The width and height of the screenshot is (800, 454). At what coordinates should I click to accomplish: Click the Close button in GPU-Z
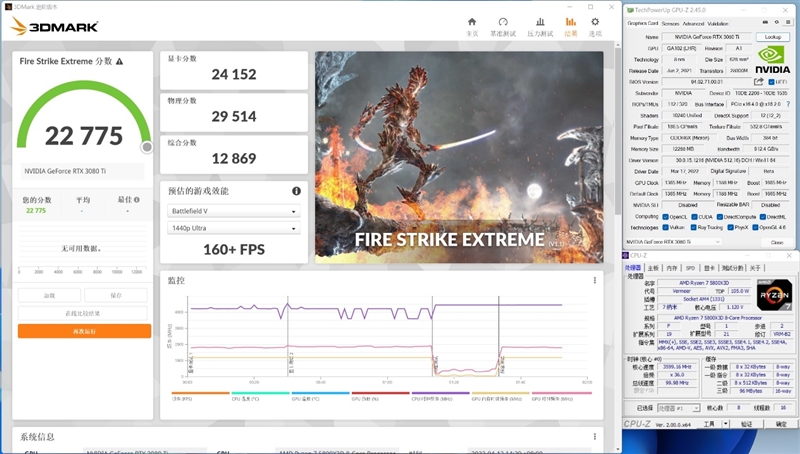[x=777, y=242]
